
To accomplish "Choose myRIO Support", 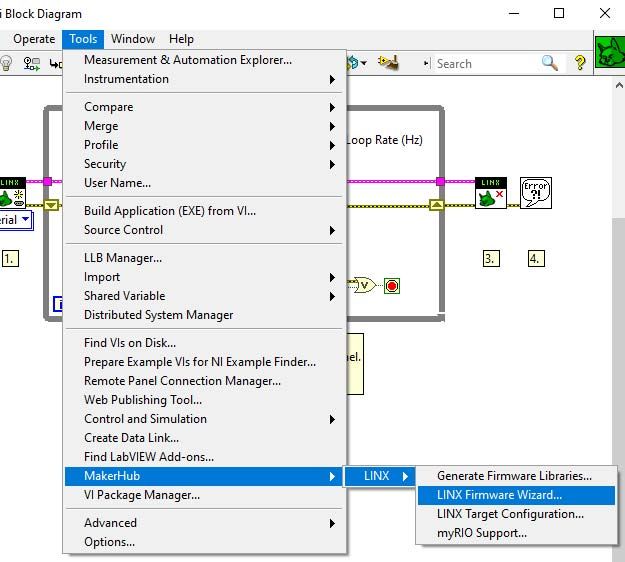I will click(x=516, y=533).
